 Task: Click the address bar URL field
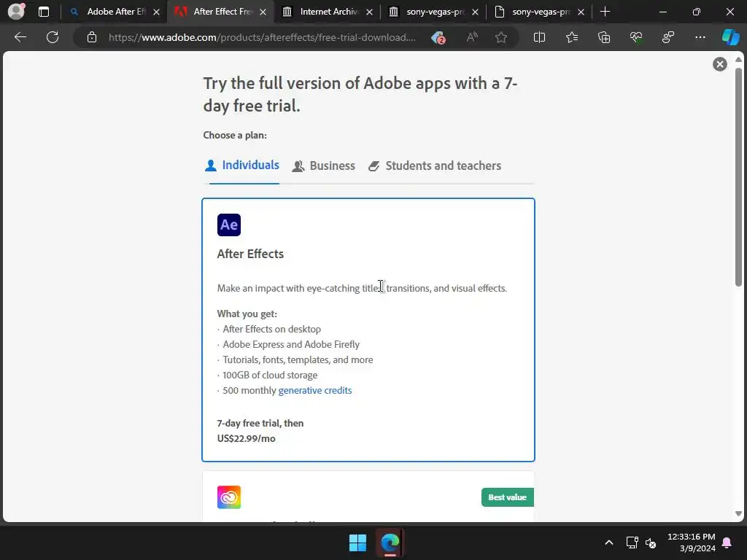click(262, 37)
